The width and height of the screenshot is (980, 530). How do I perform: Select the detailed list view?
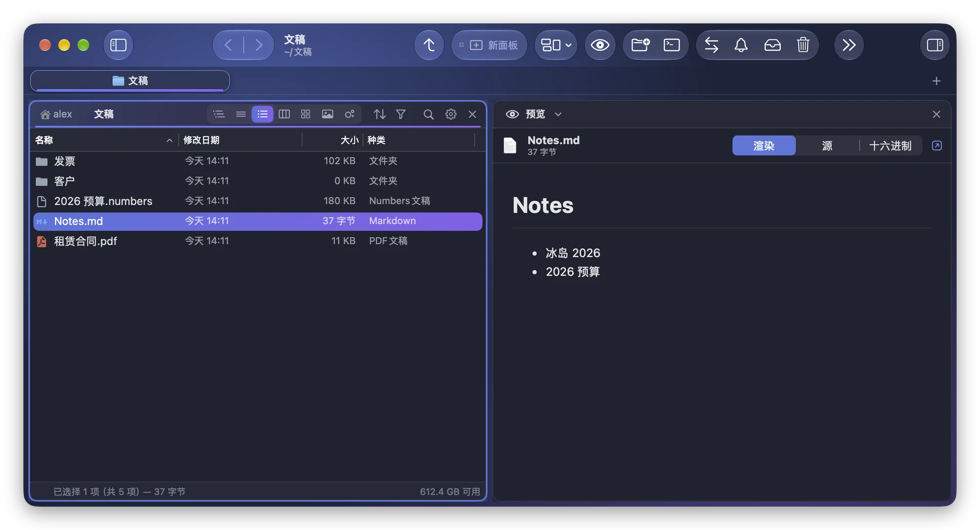click(x=263, y=114)
